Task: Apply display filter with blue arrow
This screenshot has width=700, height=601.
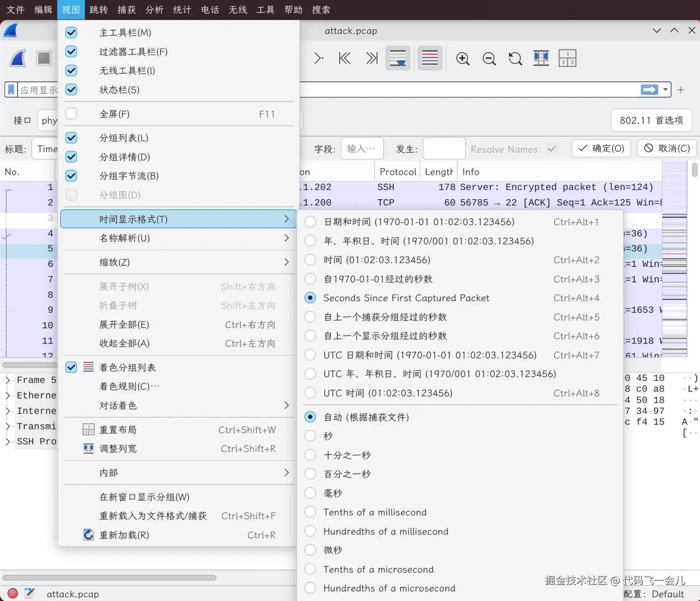Action: 649,90
